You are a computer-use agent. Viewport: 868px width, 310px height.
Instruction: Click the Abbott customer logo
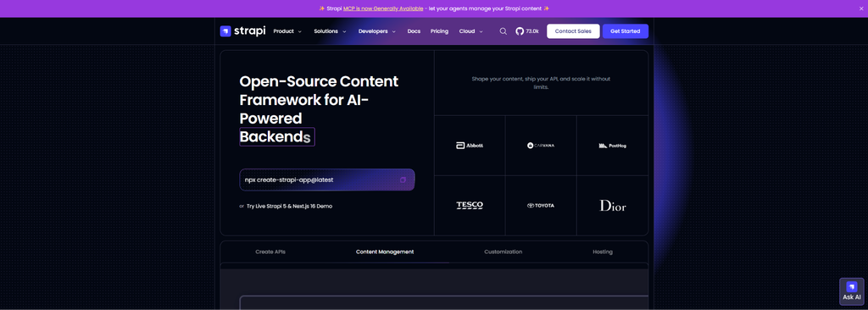(x=470, y=146)
